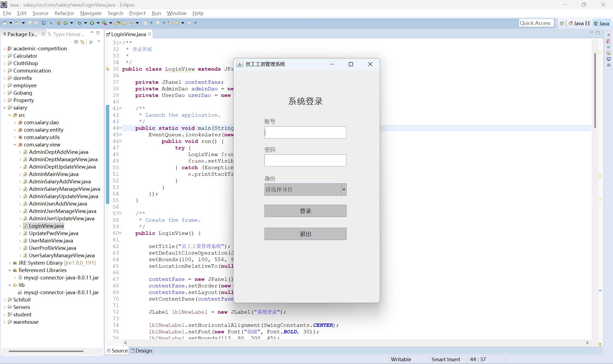Expand the com.salary.dao package
Image resolution: width=613 pixels, height=364 pixels.
tap(15, 123)
